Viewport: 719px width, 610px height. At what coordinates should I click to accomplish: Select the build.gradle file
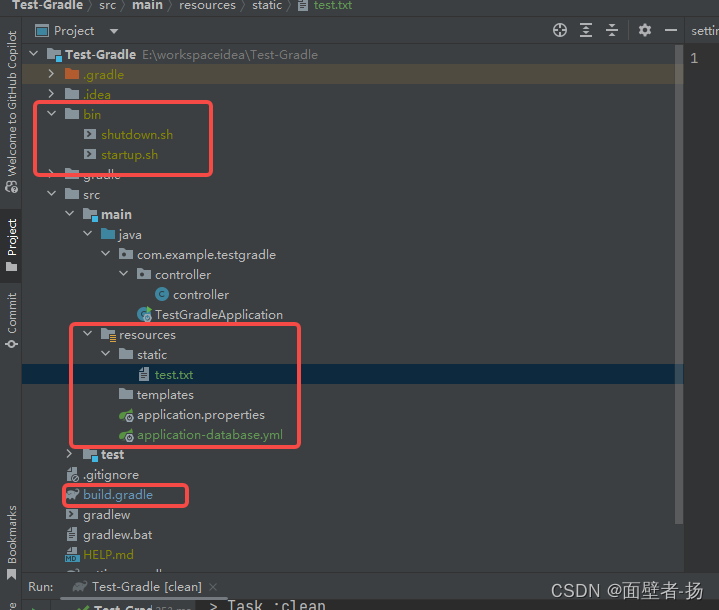click(118, 495)
